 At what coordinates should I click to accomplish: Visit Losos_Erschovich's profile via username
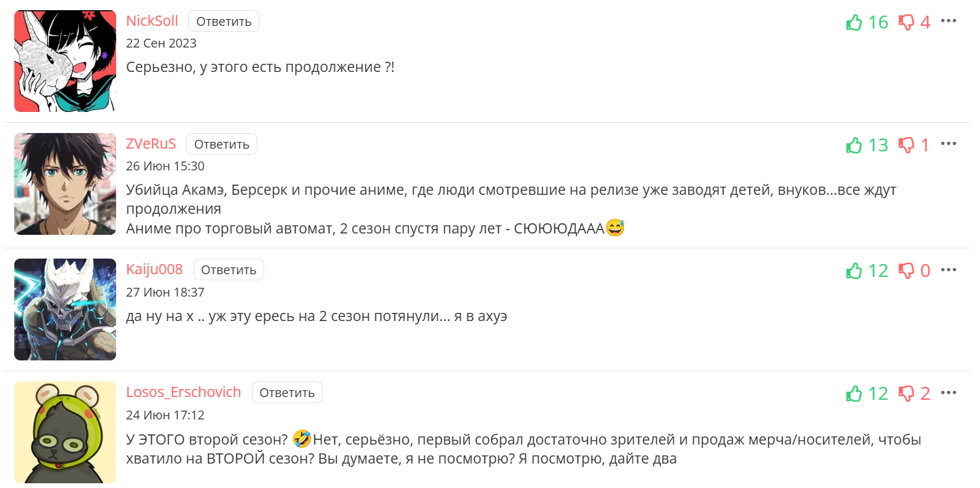(x=183, y=392)
